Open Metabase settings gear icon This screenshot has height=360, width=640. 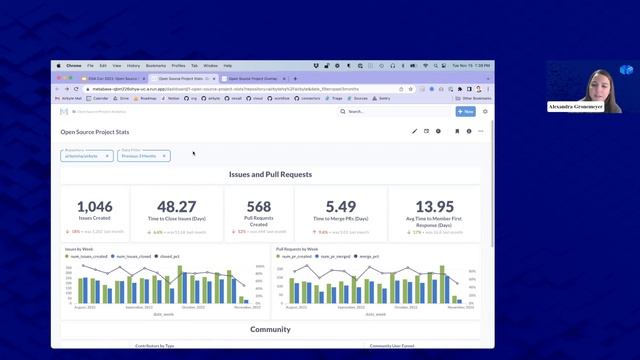point(485,111)
